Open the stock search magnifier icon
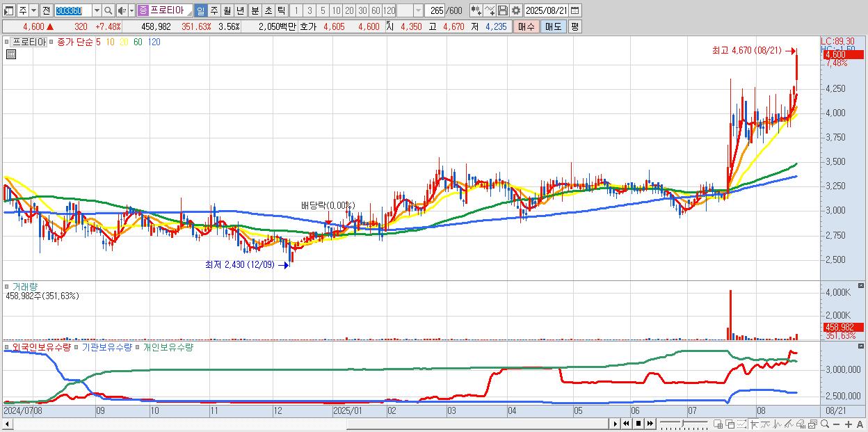Screen dimensions: 868x432 108,10
